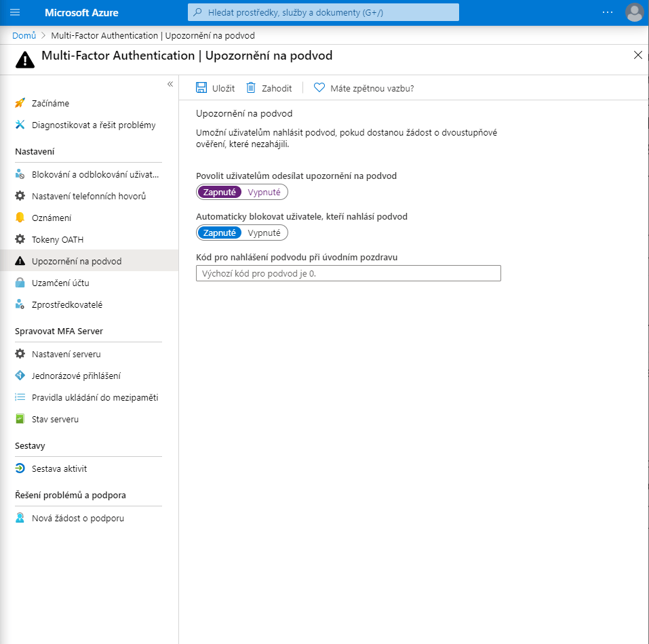Collapse the left sidebar with double chevron
Viewport: 649px width, 644px height.
point(170,84)
